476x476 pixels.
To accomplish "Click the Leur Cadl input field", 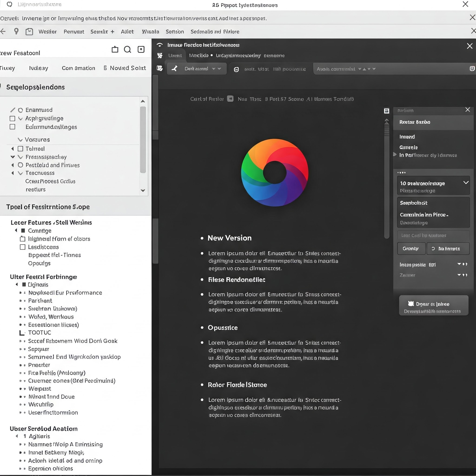I will pos(433,235).
